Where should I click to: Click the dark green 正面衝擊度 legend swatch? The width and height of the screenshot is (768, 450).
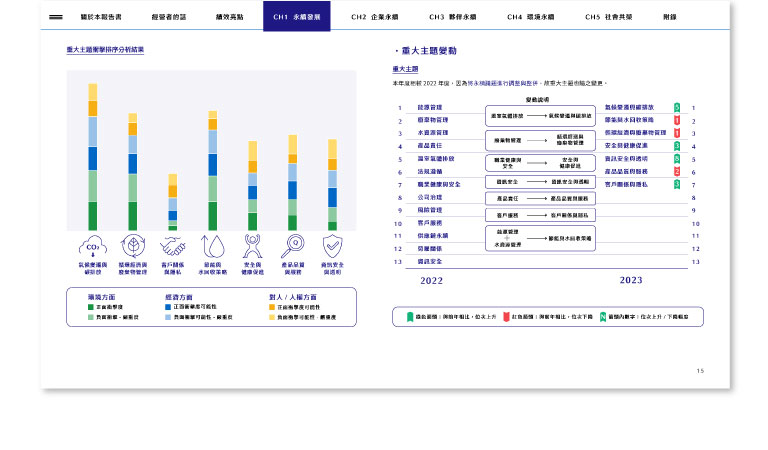tap(90, 304)
